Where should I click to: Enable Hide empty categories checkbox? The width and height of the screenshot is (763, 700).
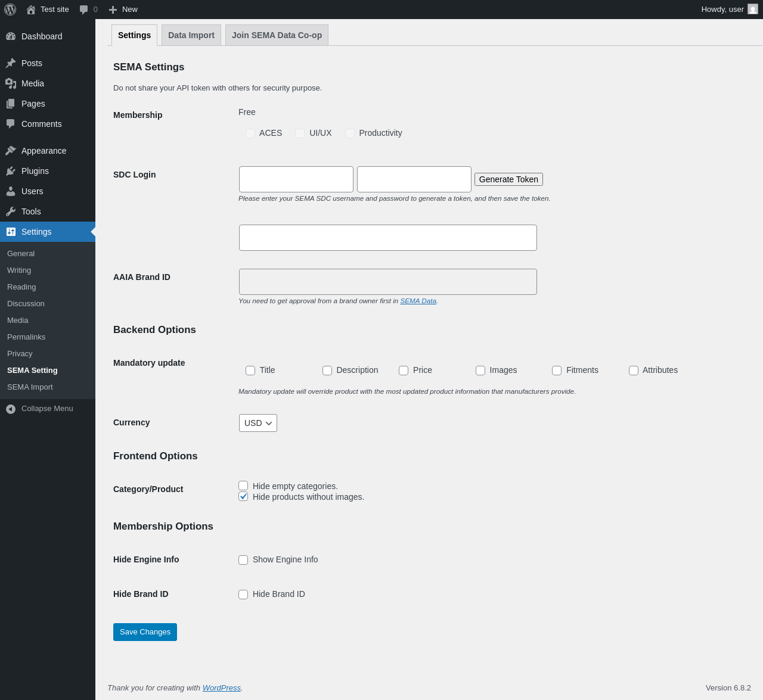click(x=243, y=486)
